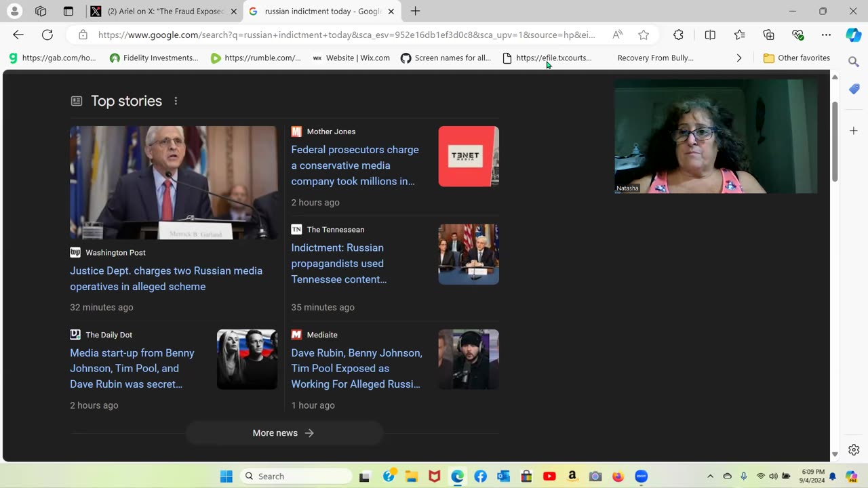The width and height of the screenshot is (868, 488).
Task: Open Browser essentials heart icon
Action: pyautogui.click(x=798, y=35)
